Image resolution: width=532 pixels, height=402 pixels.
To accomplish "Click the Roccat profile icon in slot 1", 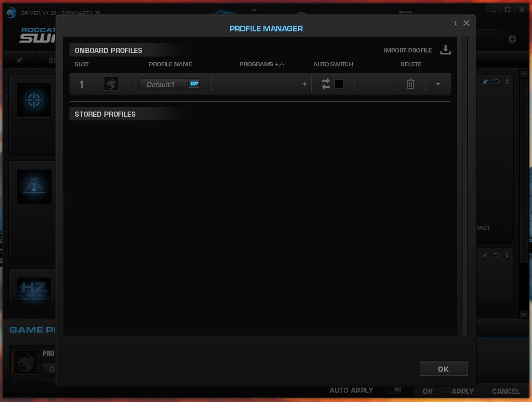I will tap(111, 84).
